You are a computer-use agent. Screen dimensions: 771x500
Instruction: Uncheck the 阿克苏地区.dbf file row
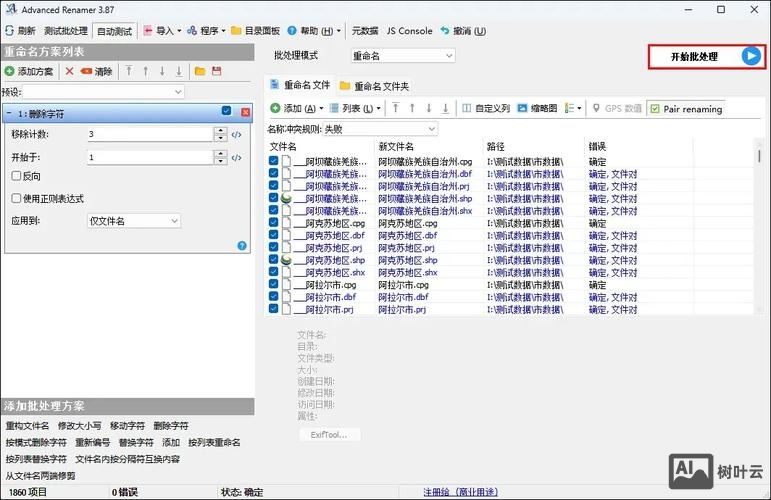pos(273,235)
